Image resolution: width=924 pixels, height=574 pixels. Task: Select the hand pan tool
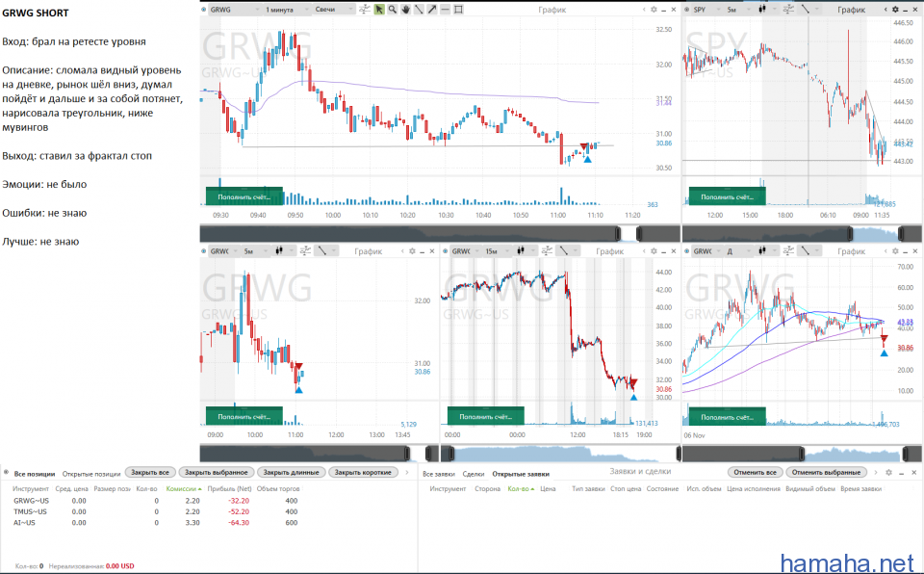pos(405,10)
